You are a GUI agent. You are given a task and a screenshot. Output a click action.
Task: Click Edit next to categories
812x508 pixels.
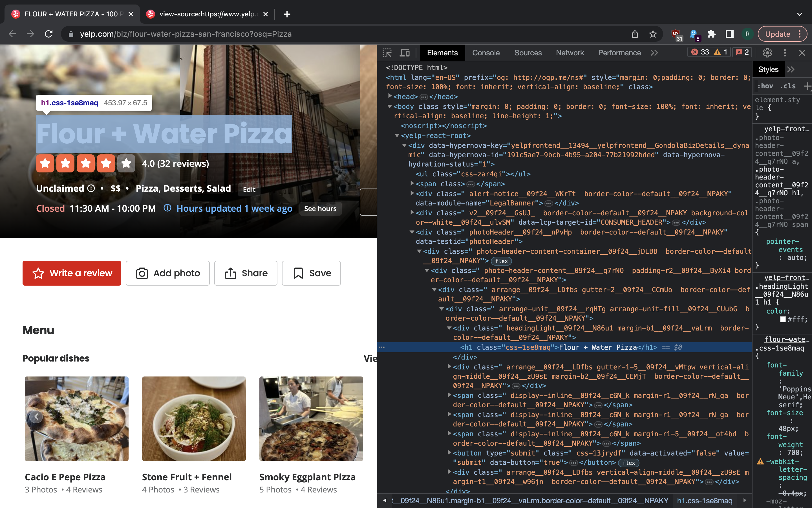[249, 189]
